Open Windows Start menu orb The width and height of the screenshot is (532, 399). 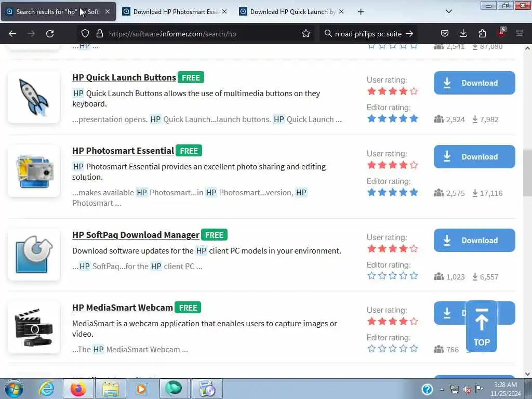pos(14,389)
